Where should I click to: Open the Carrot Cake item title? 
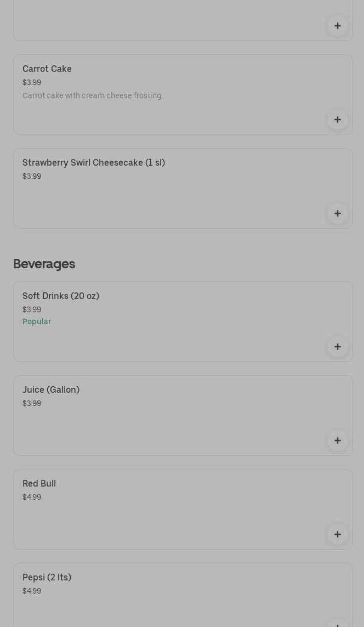point(47,69)
